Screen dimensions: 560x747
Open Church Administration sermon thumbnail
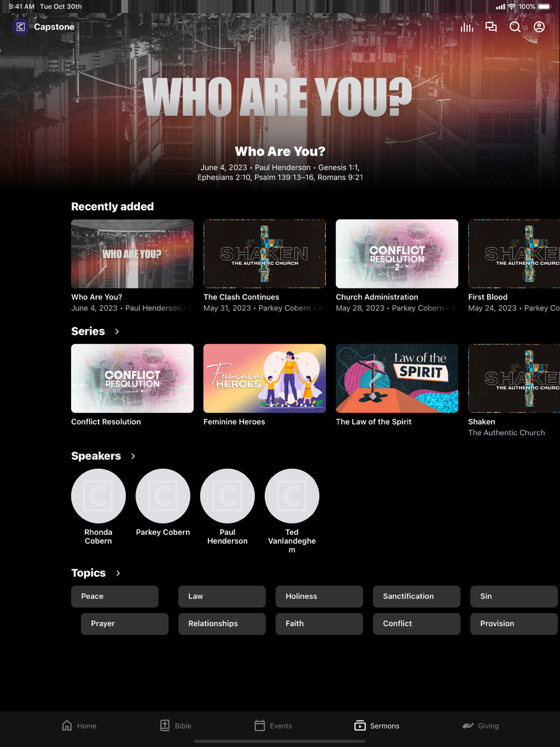click(397, 254)
